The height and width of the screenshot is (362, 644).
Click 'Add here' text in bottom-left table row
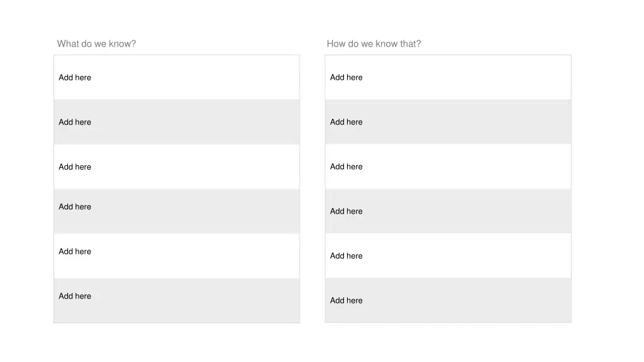(x=75, y=296)
